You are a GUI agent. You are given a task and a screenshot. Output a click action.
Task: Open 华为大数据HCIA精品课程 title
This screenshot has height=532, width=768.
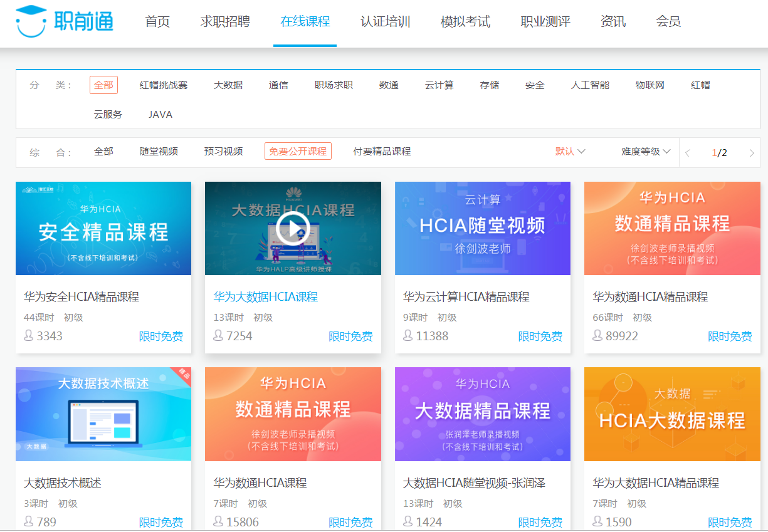[x=656, y=483]
